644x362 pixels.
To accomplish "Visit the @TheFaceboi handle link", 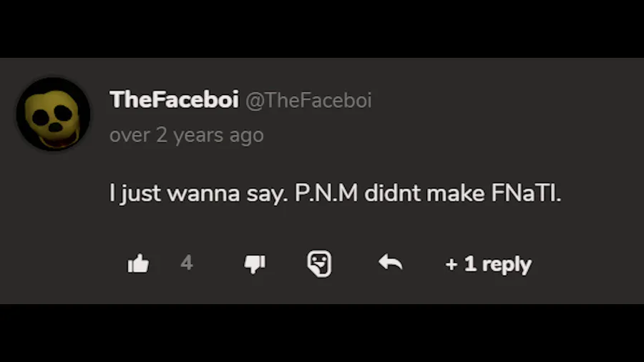I will point(308,101).
